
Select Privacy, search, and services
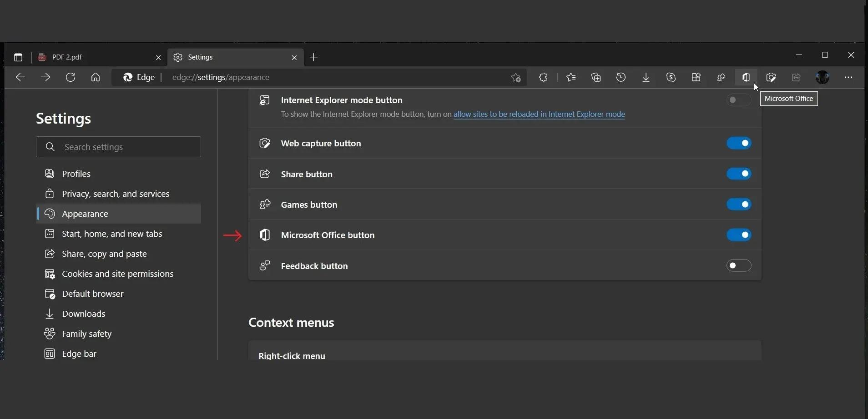[116, 194]
